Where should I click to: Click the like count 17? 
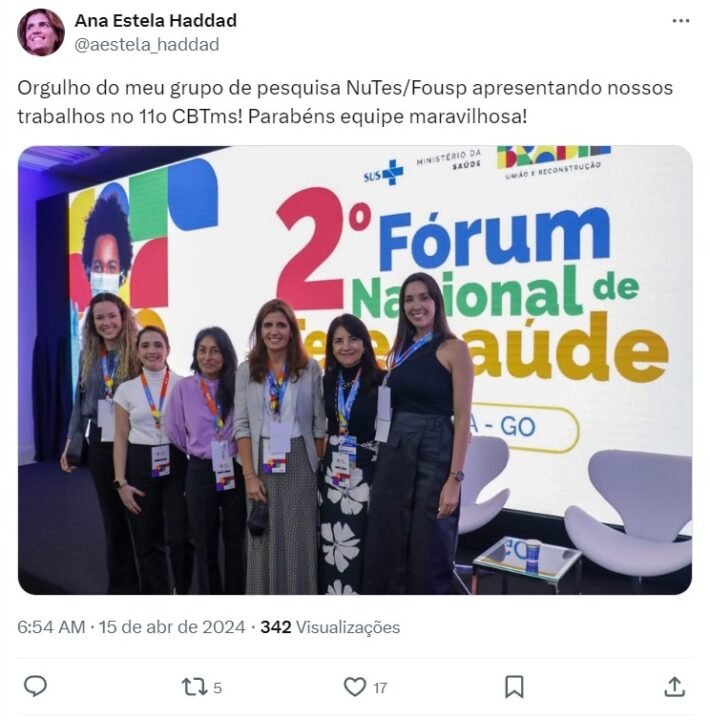pyautogui.click(x=380, y=688)
